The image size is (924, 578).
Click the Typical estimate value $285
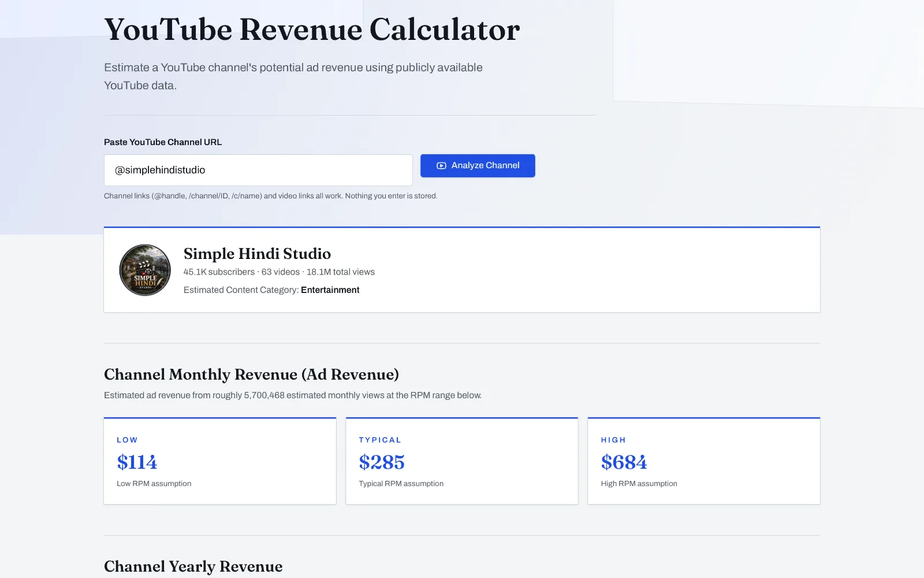pos(382,462)
